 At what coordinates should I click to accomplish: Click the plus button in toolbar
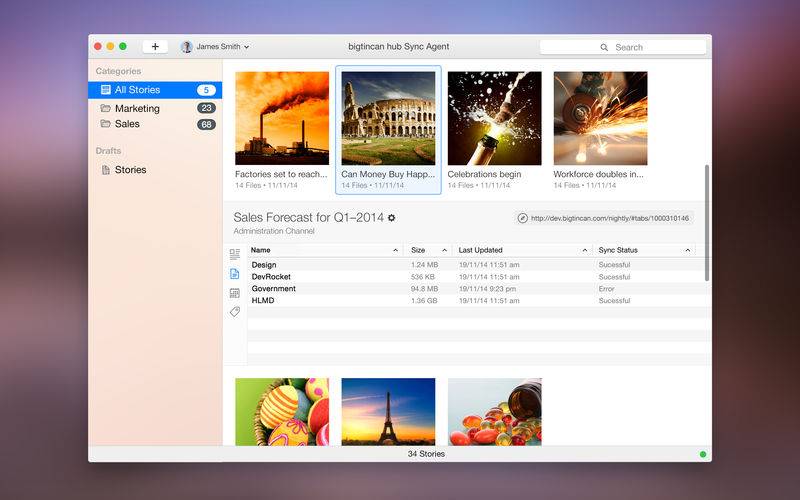click(x=155, y=46)
